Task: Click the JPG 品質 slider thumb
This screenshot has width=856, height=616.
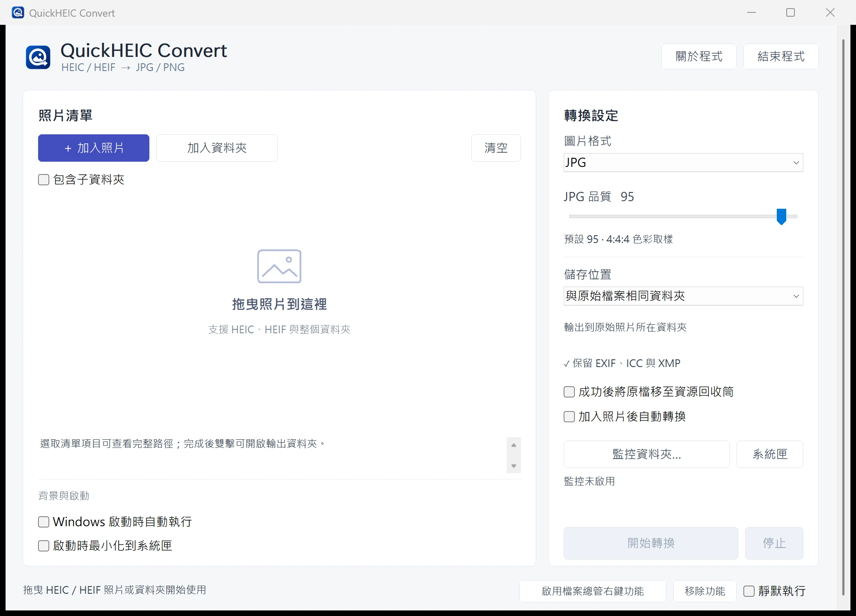Action: coord(782,216)
